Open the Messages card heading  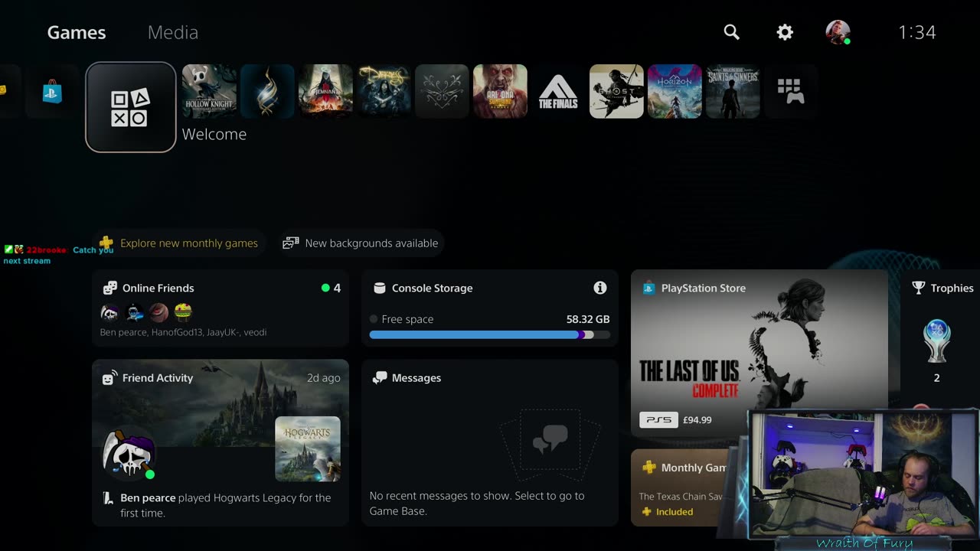click(416, 377)
